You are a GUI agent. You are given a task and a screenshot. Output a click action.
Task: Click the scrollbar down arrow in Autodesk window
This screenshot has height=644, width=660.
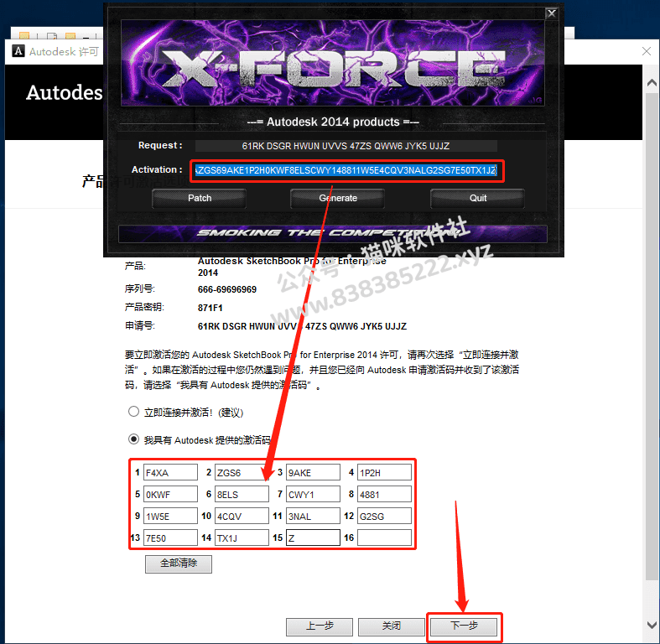[652, 625]
